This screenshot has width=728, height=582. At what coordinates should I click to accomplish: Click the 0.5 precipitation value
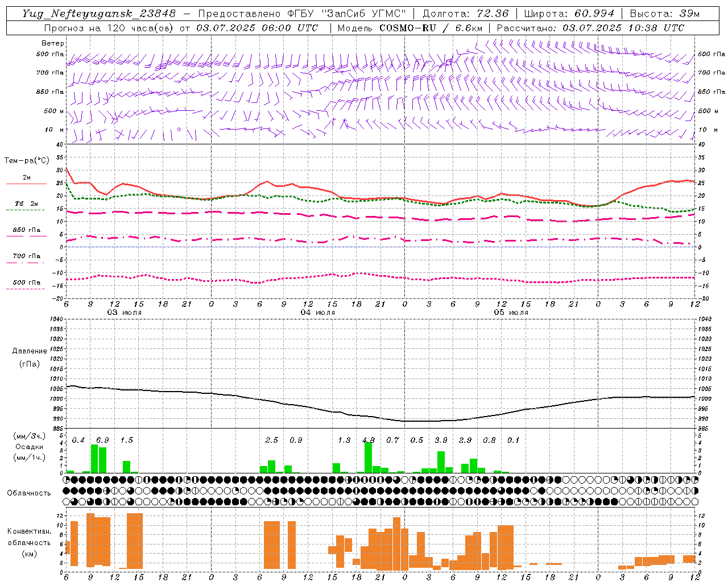[x=417, y=440]
